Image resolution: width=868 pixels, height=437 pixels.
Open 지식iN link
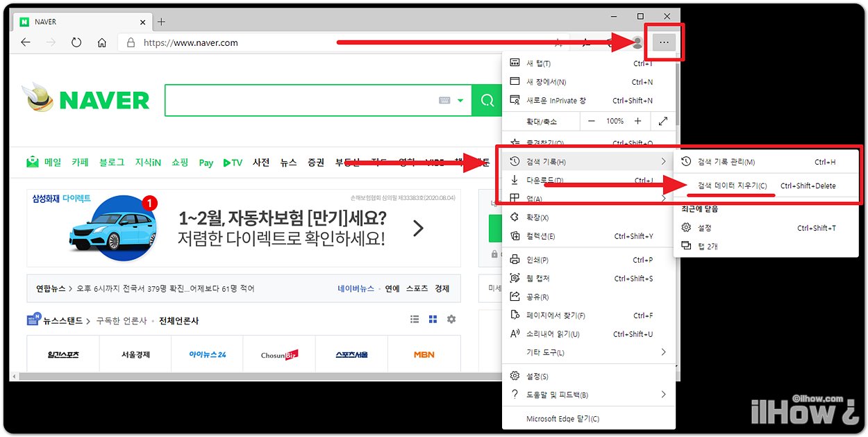click(148, 163)
